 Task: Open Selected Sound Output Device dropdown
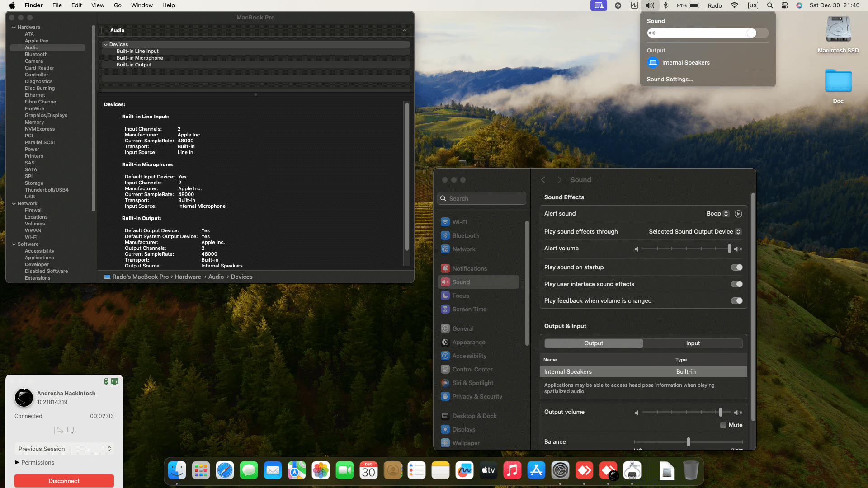click(x=695, y=232)
